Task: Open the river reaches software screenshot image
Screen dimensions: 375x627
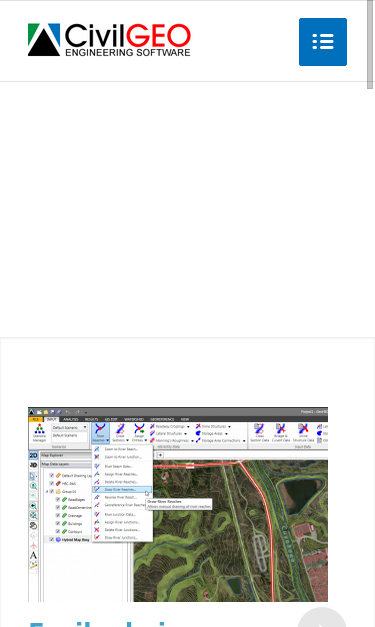Action: [x=178, y=504]
